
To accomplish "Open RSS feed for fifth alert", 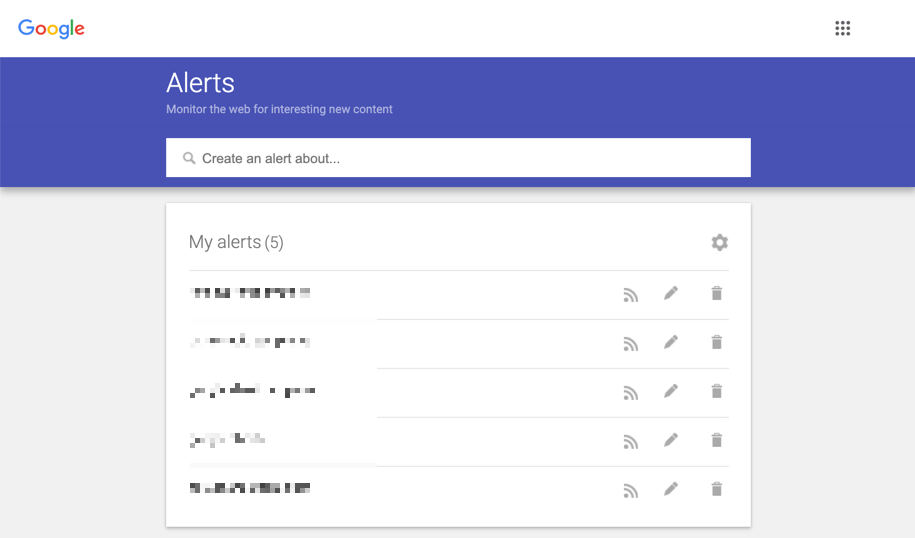I will (630, 490).
